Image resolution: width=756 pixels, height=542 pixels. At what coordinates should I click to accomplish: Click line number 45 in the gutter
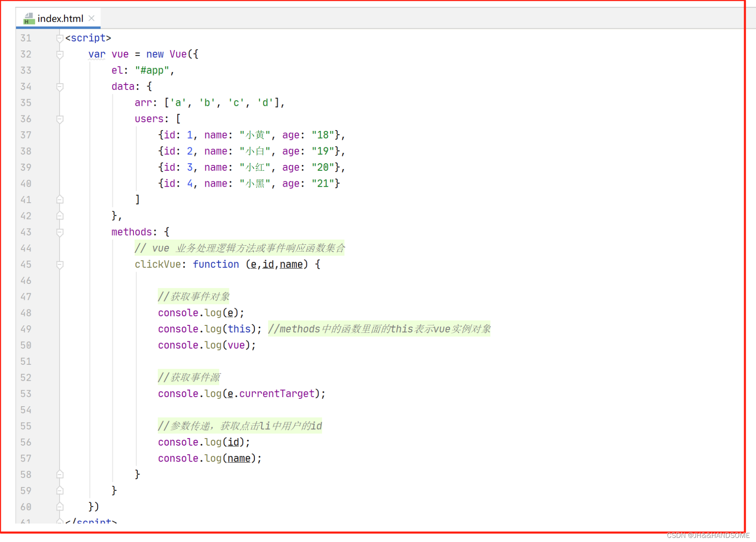pos(26,265)
